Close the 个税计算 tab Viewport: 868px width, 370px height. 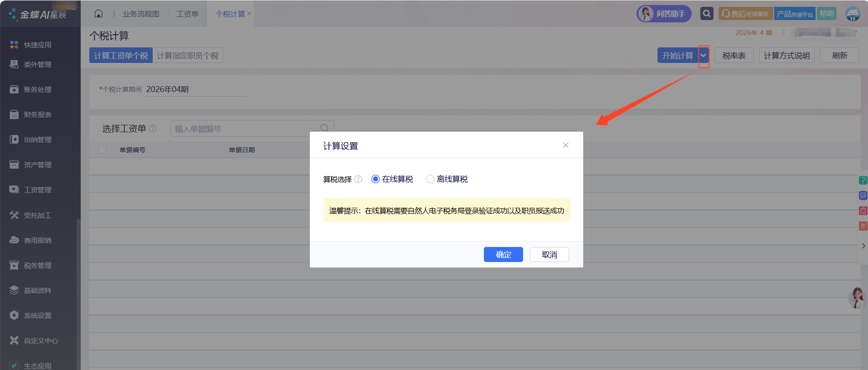[249, 14]
